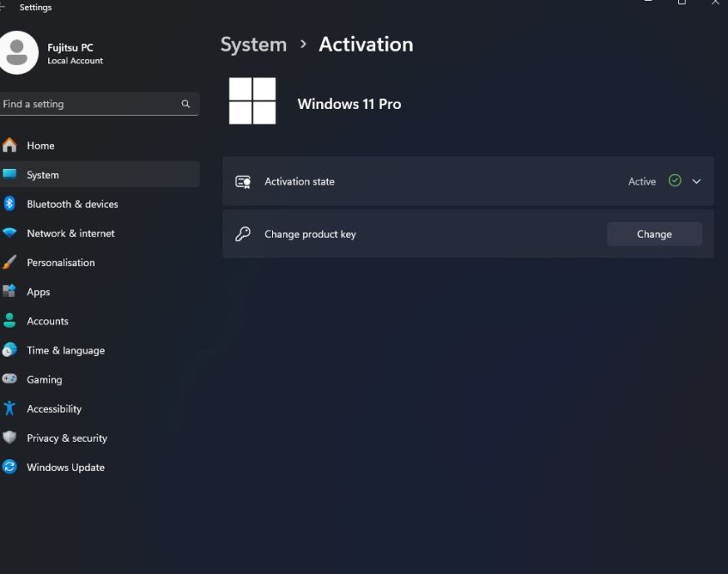Click the Windows logo beside Windows 11 Pro
This screenshot has width=728, height=574.
(x=252, y=101)
